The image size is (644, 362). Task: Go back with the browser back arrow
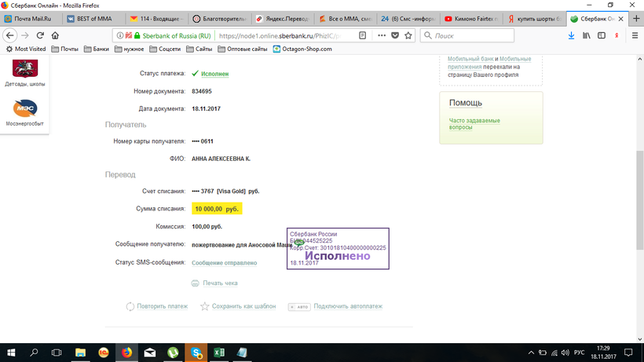[10, 35]
